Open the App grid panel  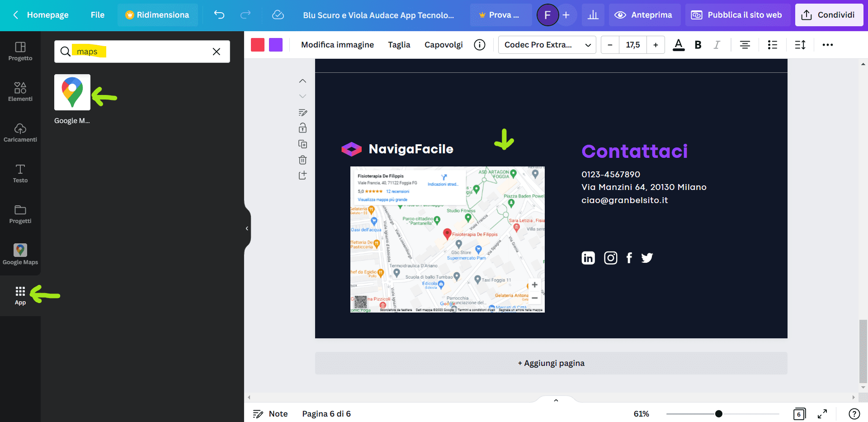20,296
